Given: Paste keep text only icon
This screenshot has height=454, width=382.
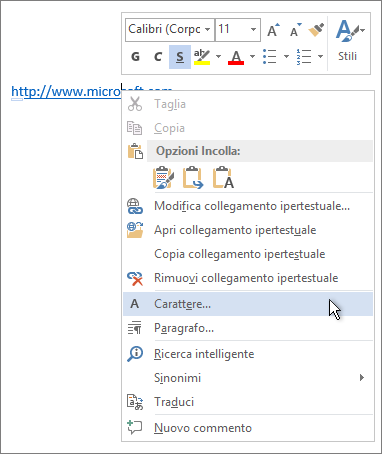Looking at the screenshot, I should click(x=223, y=178).
